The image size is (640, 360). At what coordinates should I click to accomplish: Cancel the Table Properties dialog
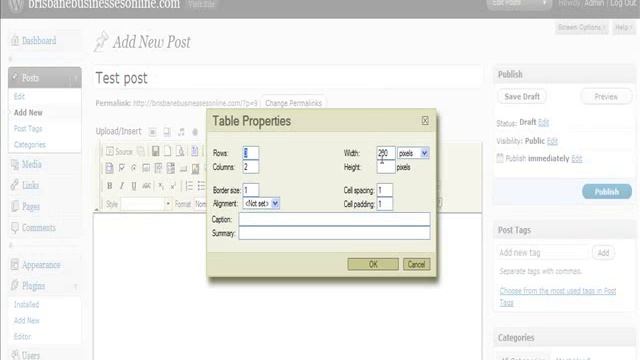pyautogui.click(x=416, y=264)
